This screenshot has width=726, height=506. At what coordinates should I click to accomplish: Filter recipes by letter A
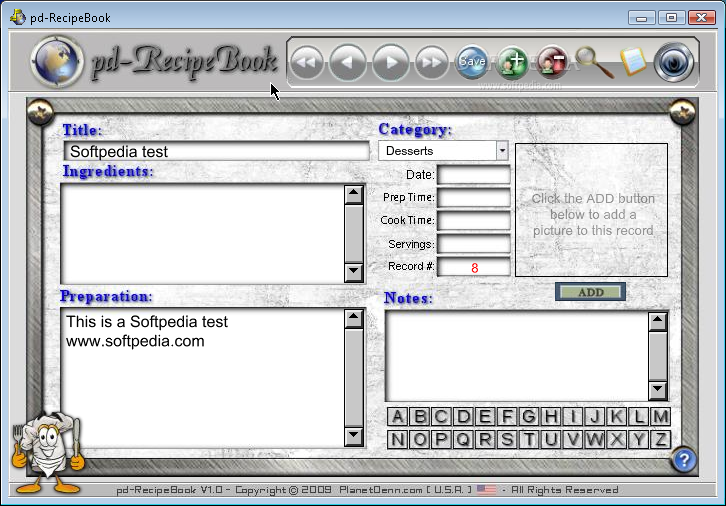397,417
